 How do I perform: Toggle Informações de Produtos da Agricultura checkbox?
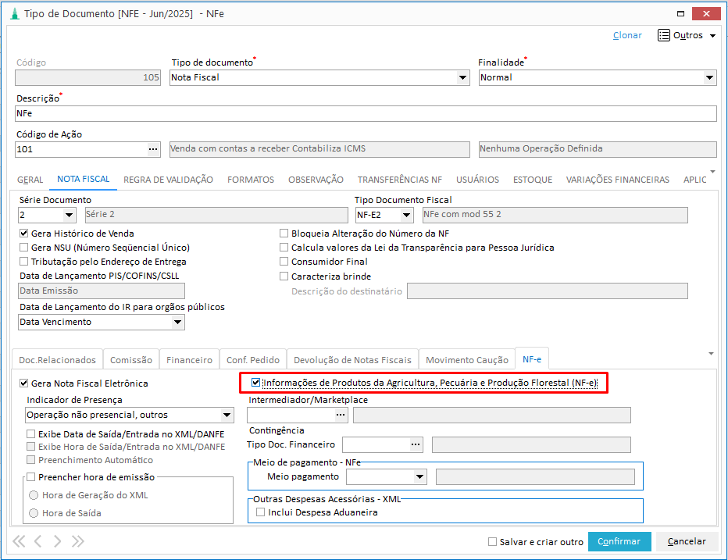[x=255, y=382]
